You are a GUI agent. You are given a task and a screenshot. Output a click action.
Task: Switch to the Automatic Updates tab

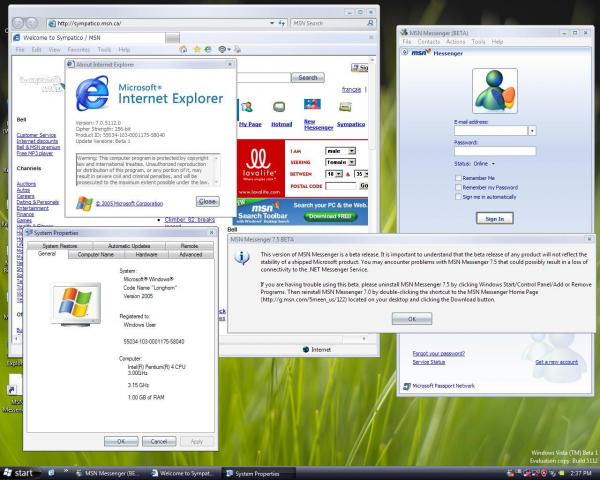click(x=129, y=246)
